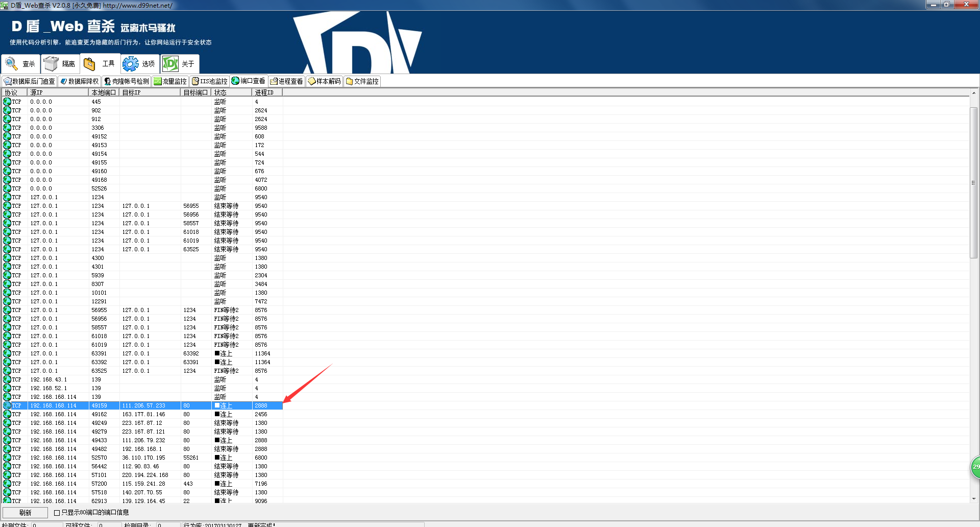
Task: Sort by the 目标IP column header
Action: (150, 92)
